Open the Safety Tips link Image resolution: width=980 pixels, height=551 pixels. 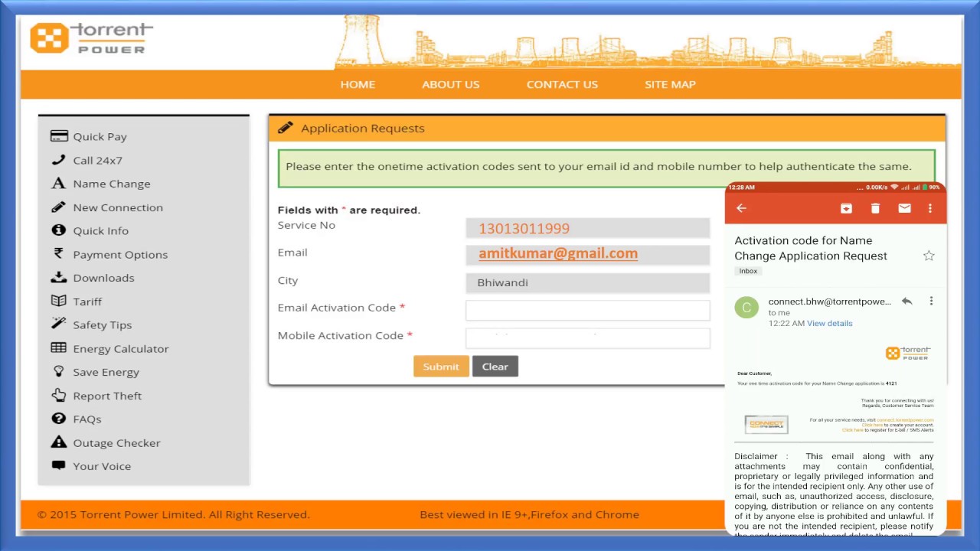(x=102, y=324)
